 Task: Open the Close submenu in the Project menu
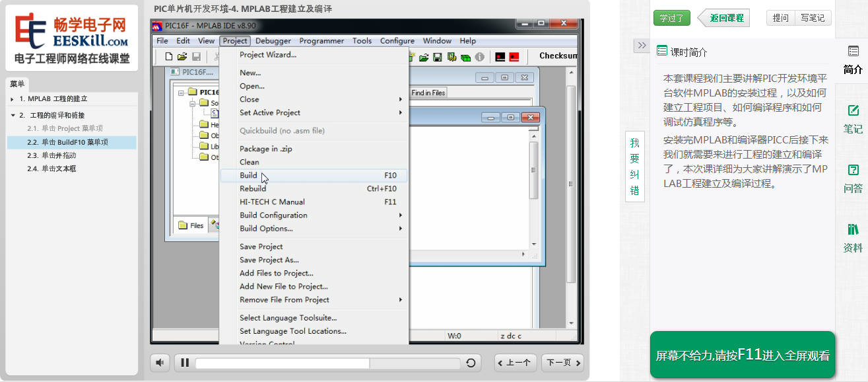tap(314, 99)
